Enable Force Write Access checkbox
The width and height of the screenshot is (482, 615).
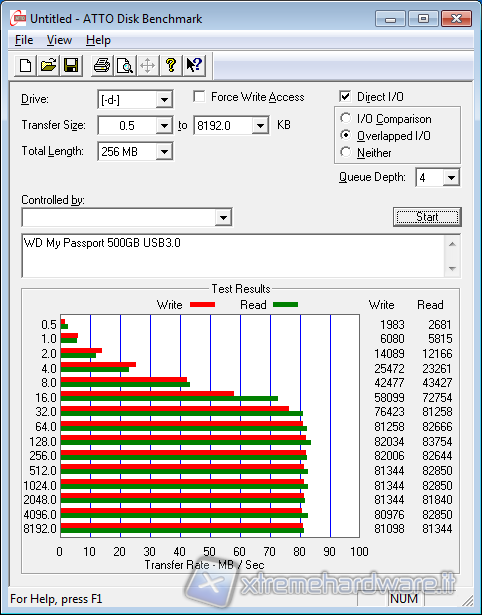pos(199,96)
